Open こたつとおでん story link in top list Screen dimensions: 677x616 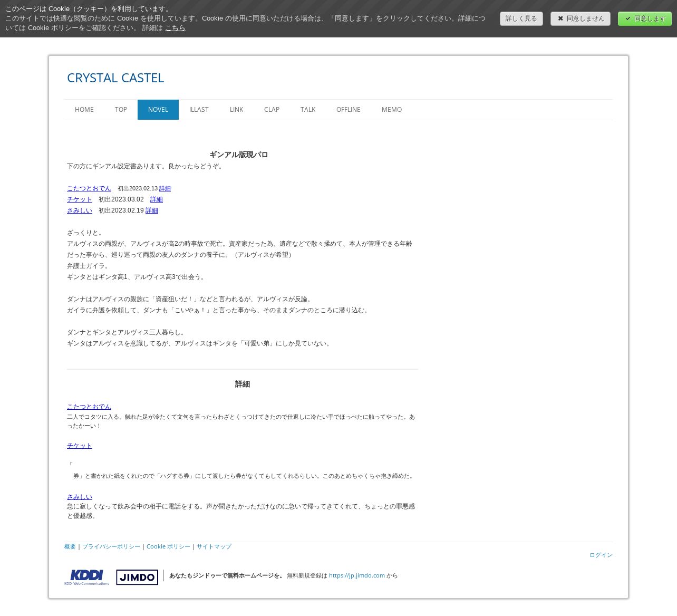click(x=89, y=188)
